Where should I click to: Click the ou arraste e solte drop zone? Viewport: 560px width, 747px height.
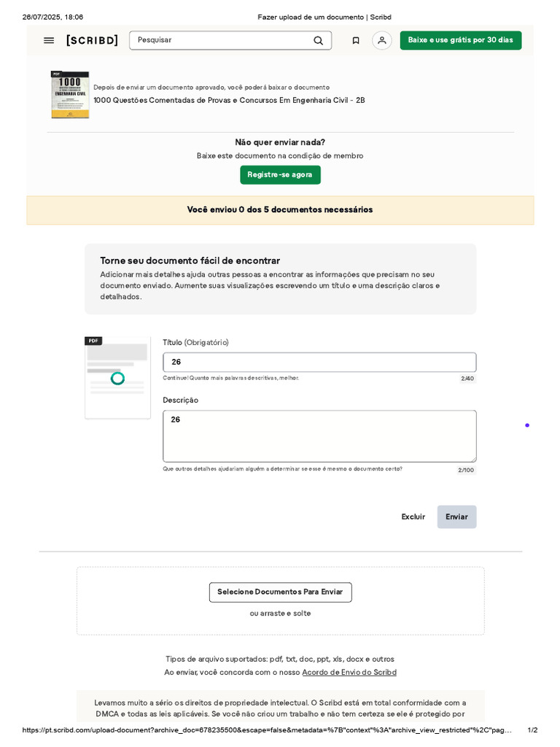tap(280, 614)
